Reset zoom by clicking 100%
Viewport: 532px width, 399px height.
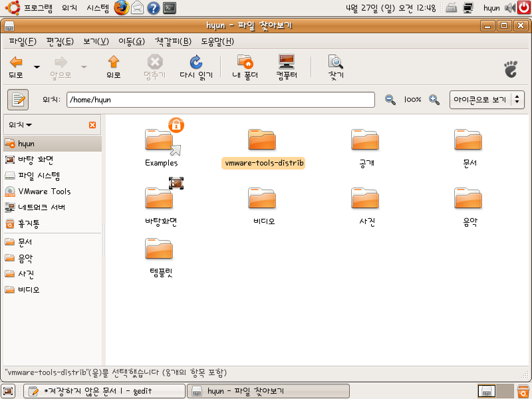click(412, 100)
